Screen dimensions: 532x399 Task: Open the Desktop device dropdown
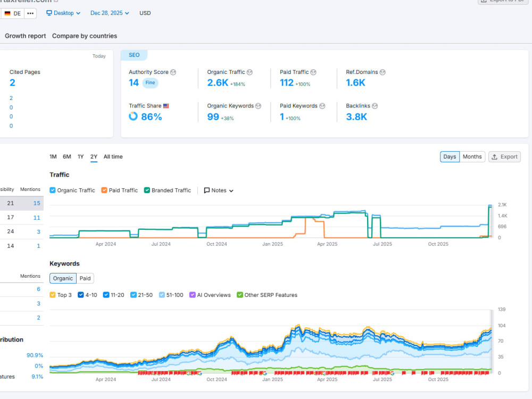(x=63, y=13)
